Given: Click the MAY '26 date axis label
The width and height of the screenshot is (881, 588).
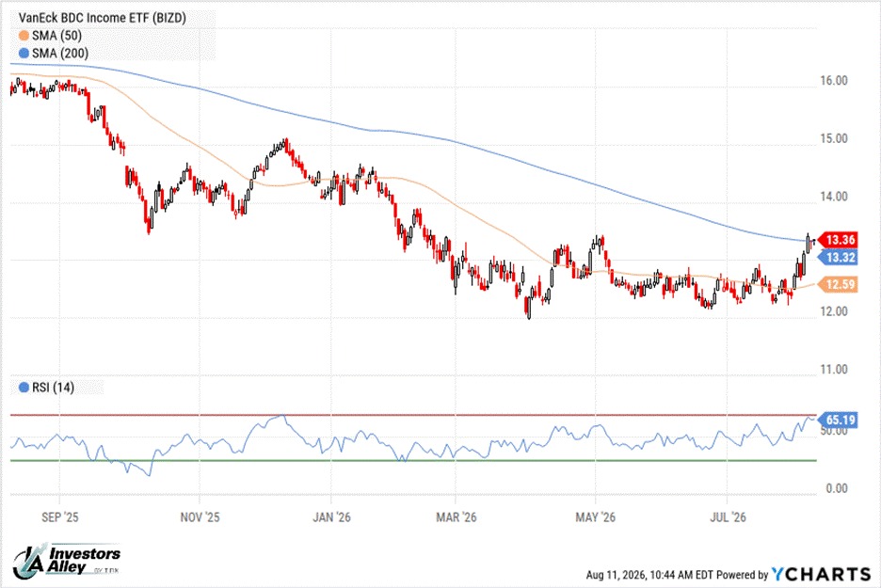Looking at the screenshot, I should point(595,517).
